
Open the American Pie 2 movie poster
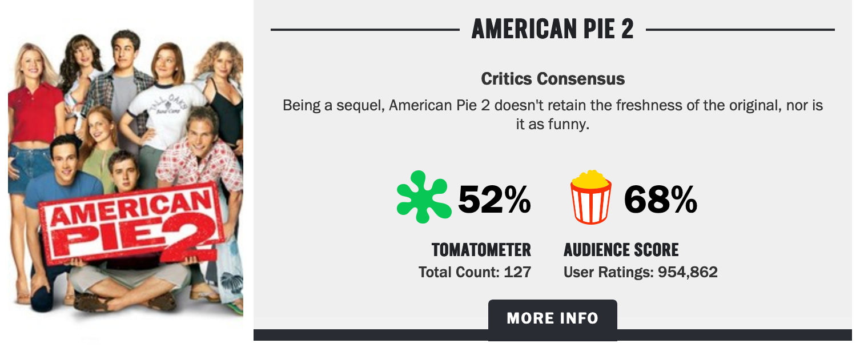(x=126, y=171)
